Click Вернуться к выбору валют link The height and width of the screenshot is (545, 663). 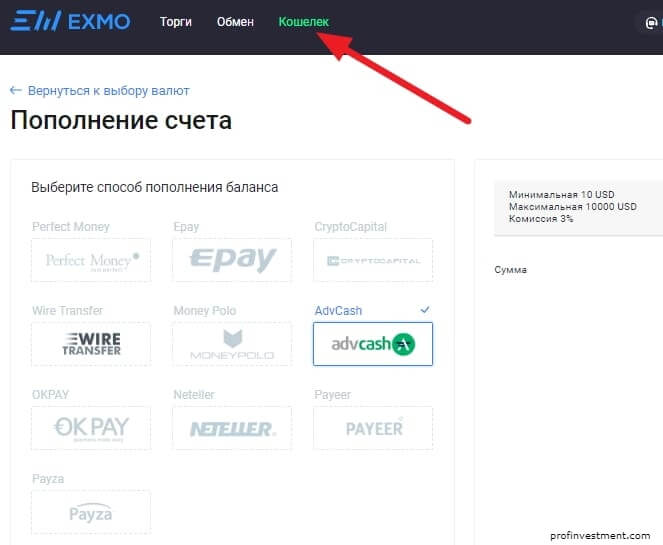point(109,91)
